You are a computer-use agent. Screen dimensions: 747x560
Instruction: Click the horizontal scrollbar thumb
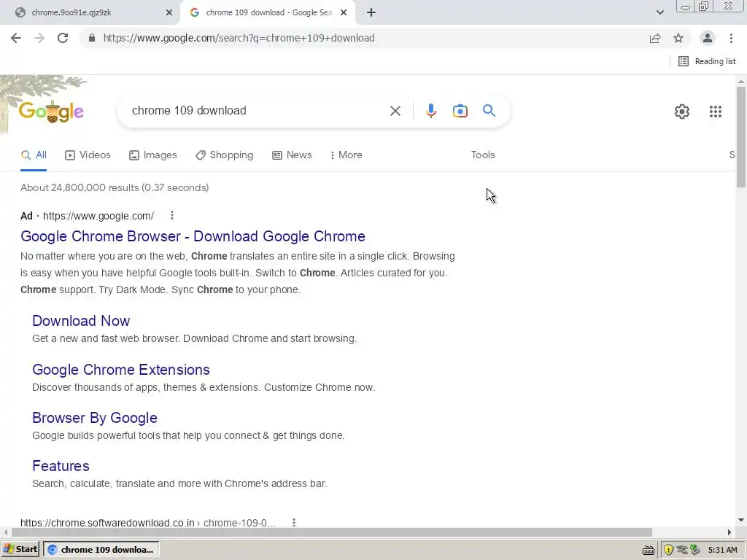pyautogui.click(x=332, y=532)
